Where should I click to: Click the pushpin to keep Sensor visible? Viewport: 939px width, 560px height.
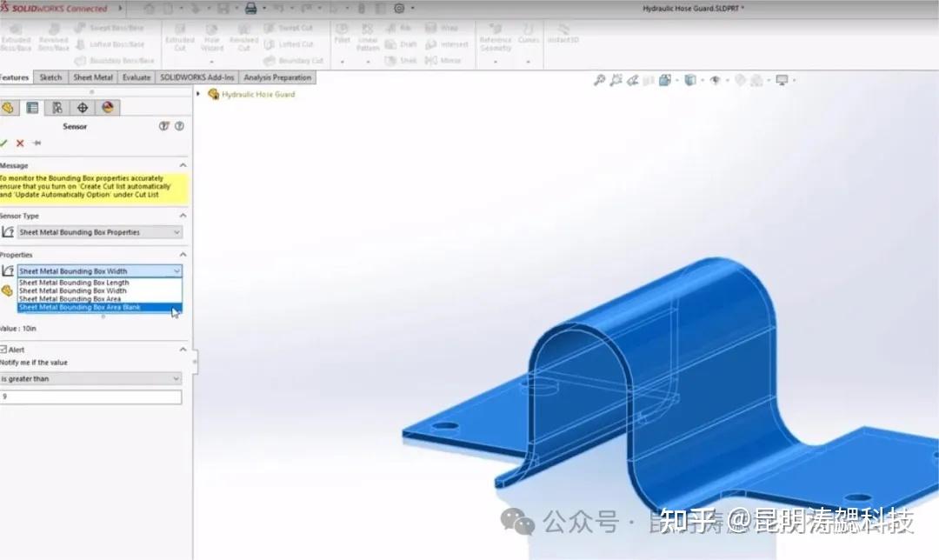[37, 143]
